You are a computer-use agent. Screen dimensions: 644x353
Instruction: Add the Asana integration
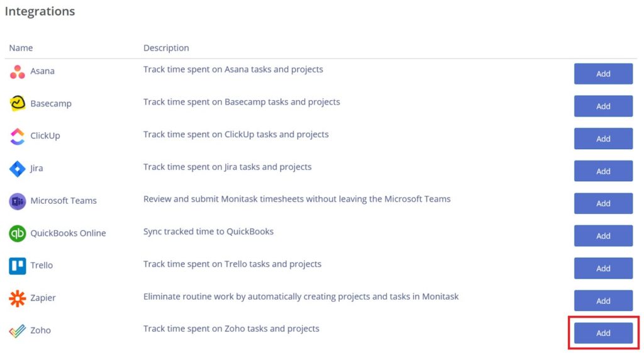pos(603,74)
